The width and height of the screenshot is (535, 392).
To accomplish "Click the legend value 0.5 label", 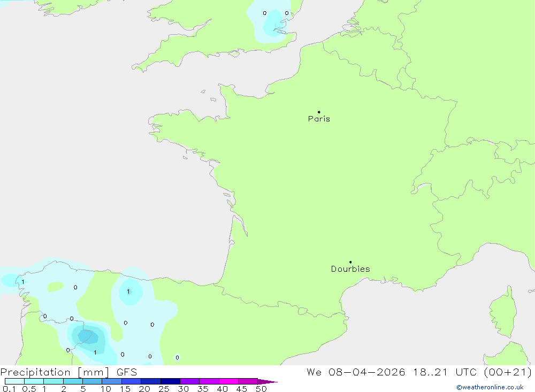I will pyautogui.click(x=29, y=389).
